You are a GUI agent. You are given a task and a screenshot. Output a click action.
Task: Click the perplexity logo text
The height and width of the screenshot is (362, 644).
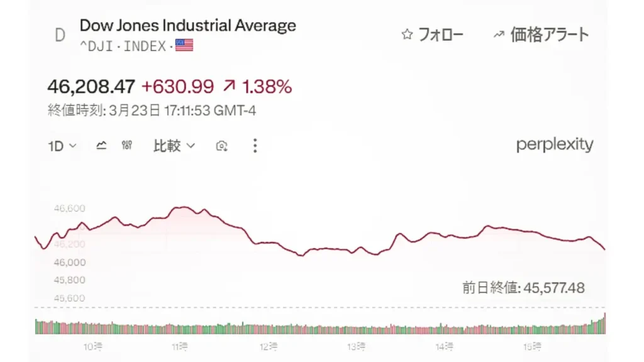[555, 145]
